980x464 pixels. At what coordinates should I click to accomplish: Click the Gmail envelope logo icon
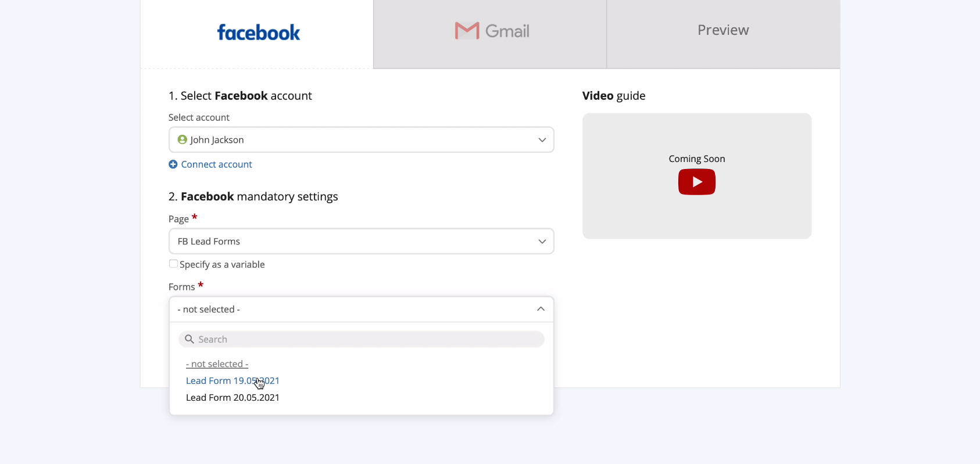pyautogui.click(x=467, y=31)
